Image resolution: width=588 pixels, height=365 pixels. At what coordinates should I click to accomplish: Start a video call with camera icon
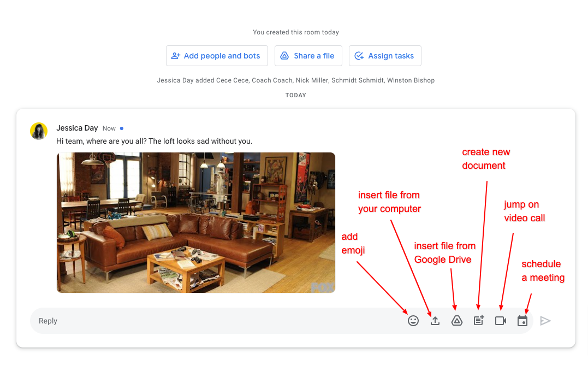(501, 321)
